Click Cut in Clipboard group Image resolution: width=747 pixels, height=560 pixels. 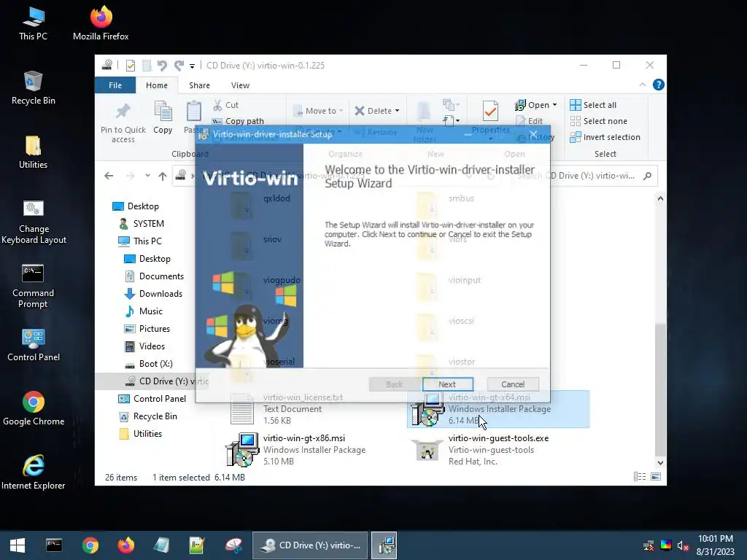point(225,105)
